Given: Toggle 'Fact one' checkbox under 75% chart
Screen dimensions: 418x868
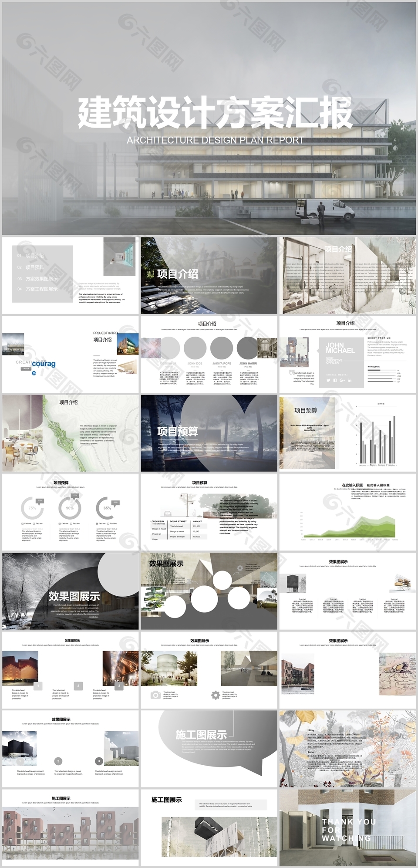Looking at the screenshot, I should 23,524.
